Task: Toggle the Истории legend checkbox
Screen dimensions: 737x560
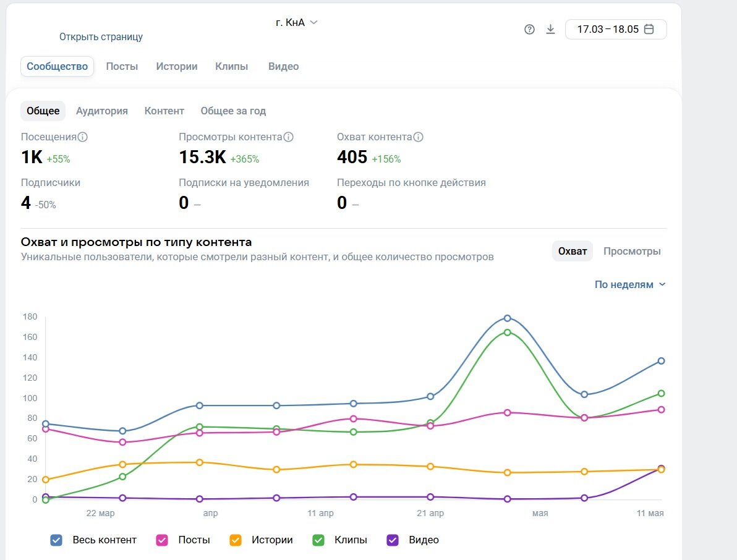Action: 236,540
